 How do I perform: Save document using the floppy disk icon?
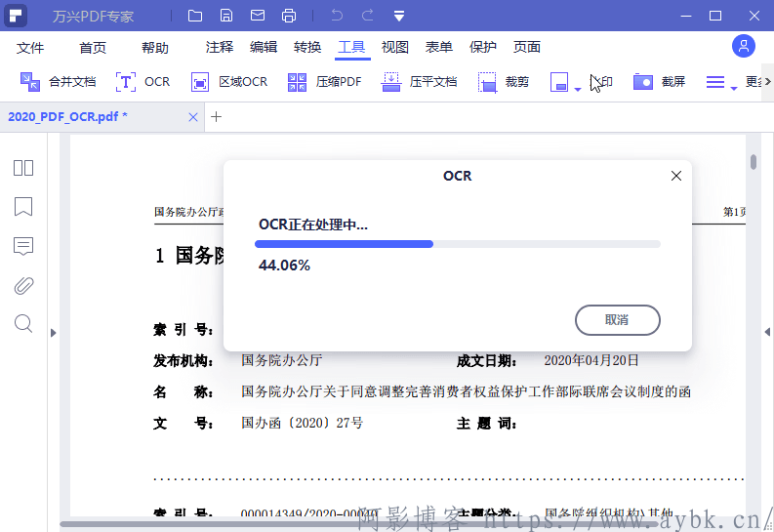[x=226, y=16]
